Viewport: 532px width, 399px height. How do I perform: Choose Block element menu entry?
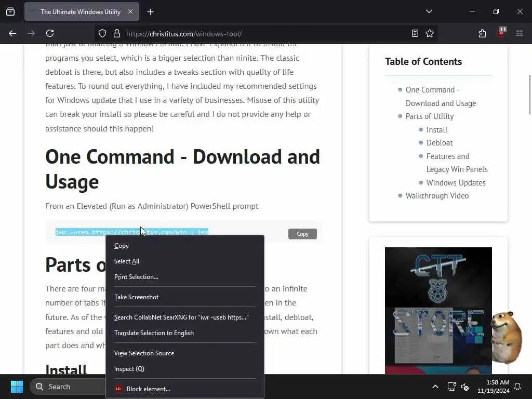point(185,389)
